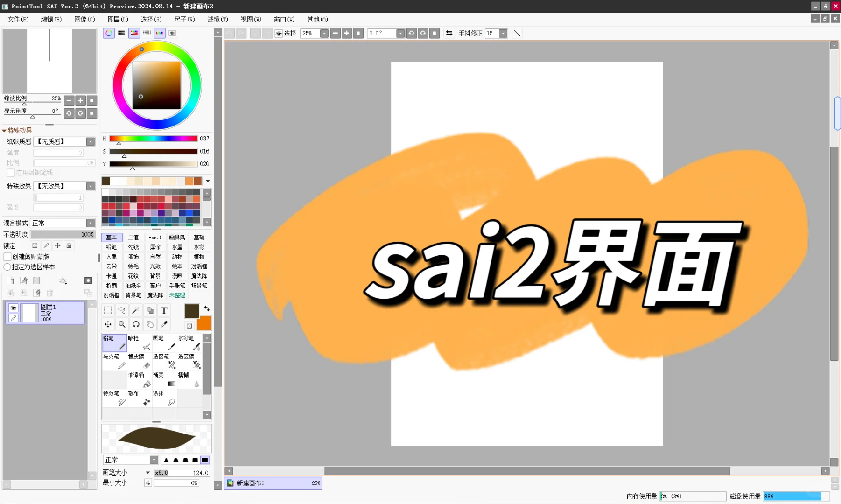Screen dimensions: 841x504
Task: Create a new layer in the layers panel
Action: coord(10,280)
